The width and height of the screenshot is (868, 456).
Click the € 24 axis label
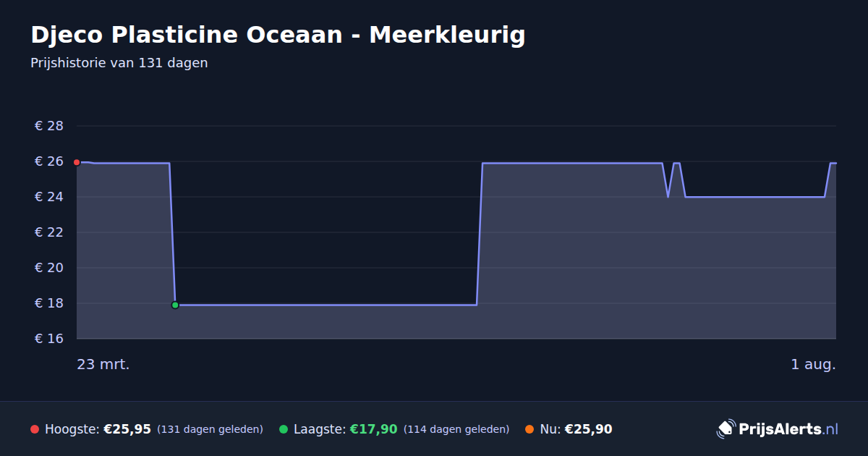[49, 197]
